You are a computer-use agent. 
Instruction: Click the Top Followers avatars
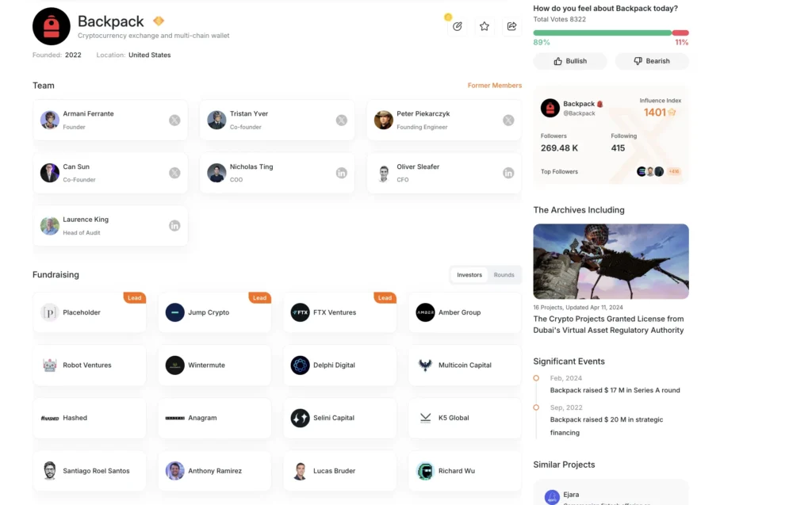coord(650,171)
